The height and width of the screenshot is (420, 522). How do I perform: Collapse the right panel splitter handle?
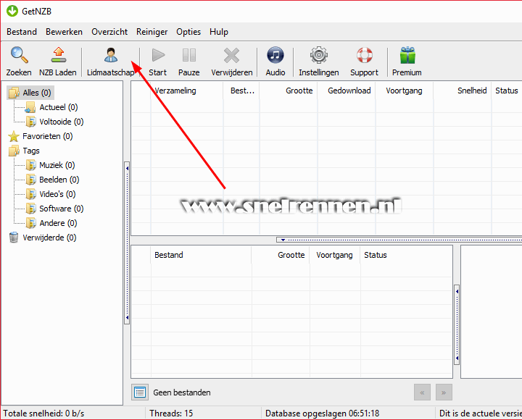[x=457, y=324]
